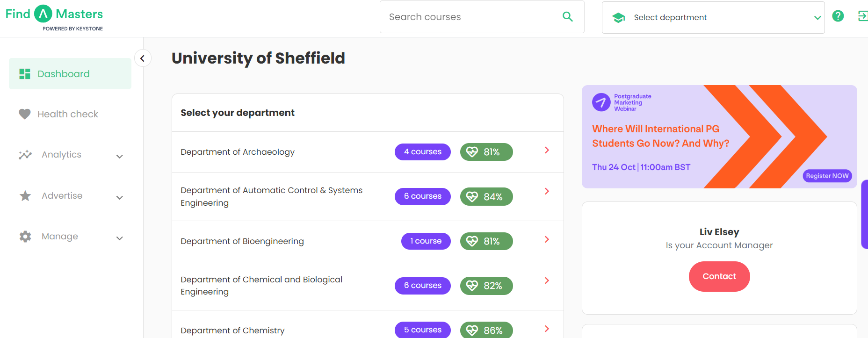
Task: Click the Advertise star icon
Action: pos(25,196)
